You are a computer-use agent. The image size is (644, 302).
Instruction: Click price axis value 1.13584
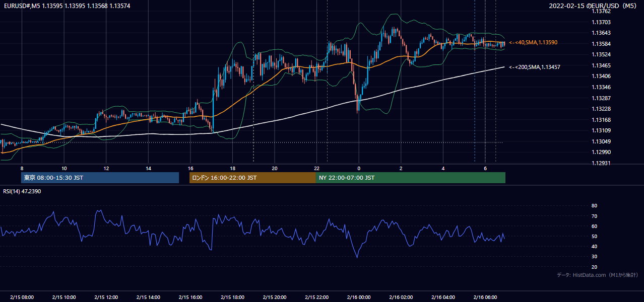[x=601, y=44]
